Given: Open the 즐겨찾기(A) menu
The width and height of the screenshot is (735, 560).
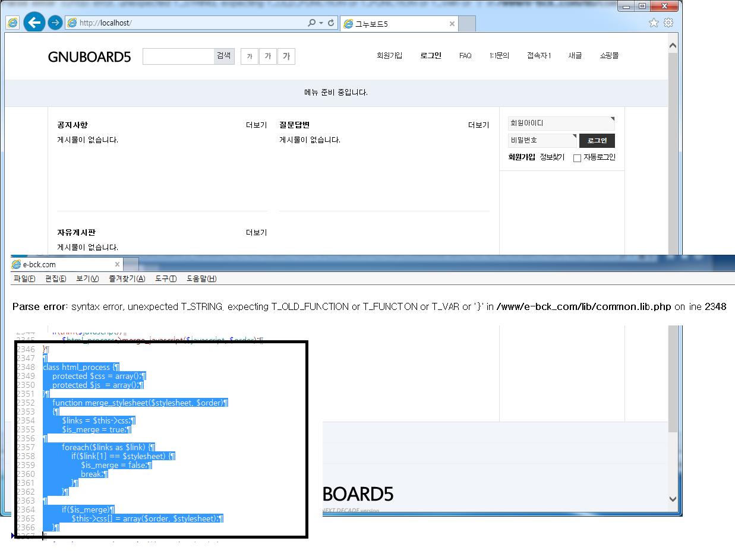Looking at the screenshot, I should click(x=127, y=279).
